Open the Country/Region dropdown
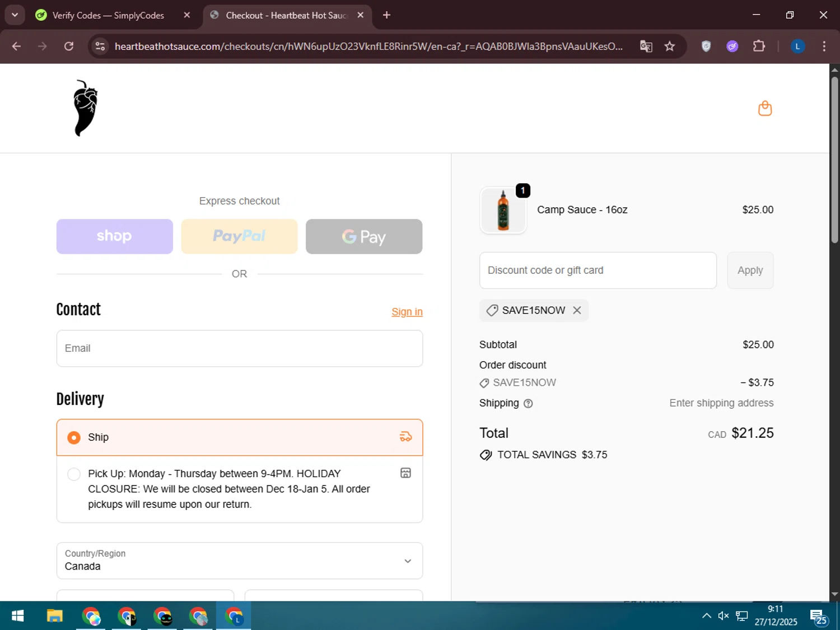This screenshot has width=840, height=630. pyautogui.click(x=240, y=561)
